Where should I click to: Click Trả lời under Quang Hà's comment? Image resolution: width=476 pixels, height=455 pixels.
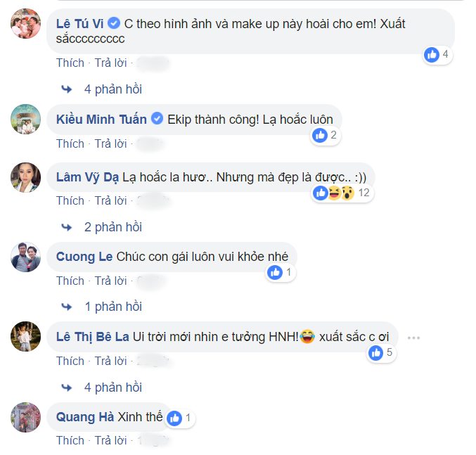tap(110, 440)
